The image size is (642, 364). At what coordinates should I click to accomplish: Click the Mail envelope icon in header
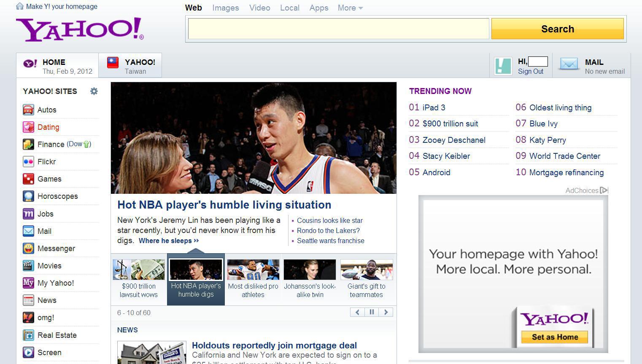point(569,64)
